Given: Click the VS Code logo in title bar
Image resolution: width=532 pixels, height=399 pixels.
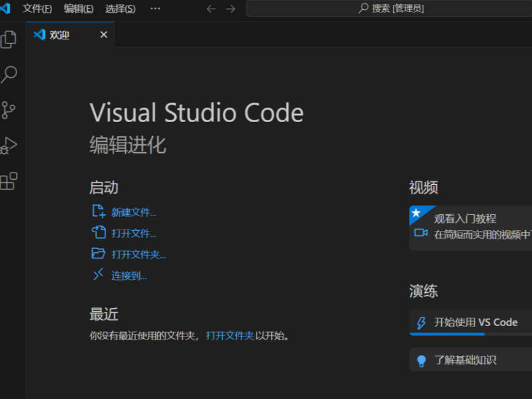Looking at the screenshot, I should click(5, 8).
